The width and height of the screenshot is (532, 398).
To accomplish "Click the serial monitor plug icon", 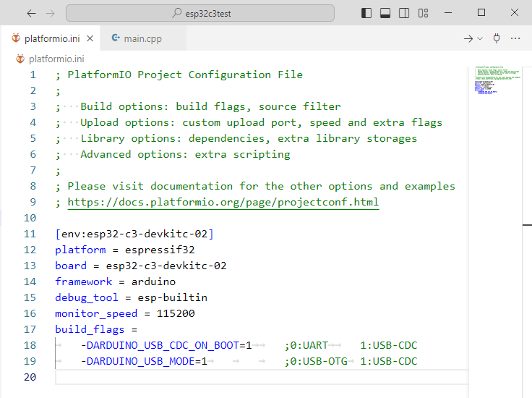I will [x=497, y=38].
